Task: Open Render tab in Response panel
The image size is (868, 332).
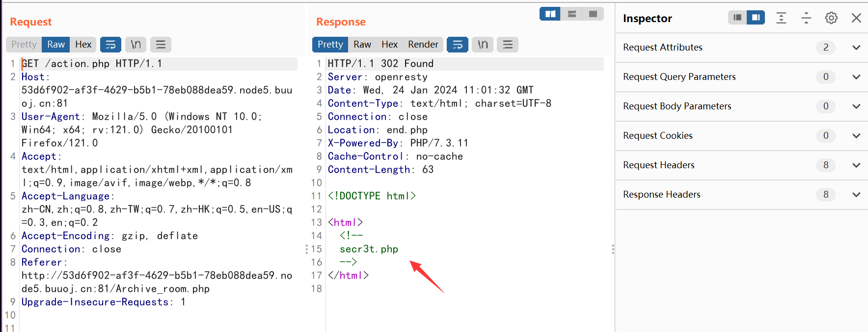Action: click(423, 45)
